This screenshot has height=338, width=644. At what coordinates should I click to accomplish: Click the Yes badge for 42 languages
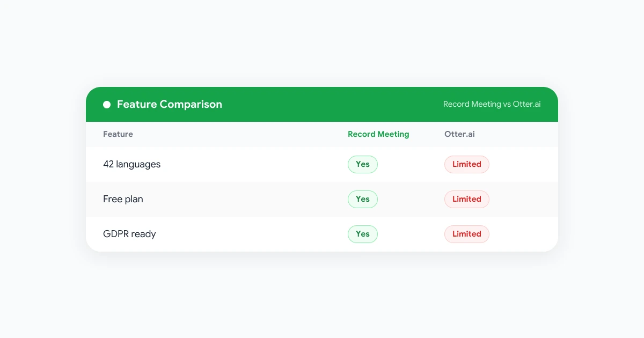pos(363,164)
